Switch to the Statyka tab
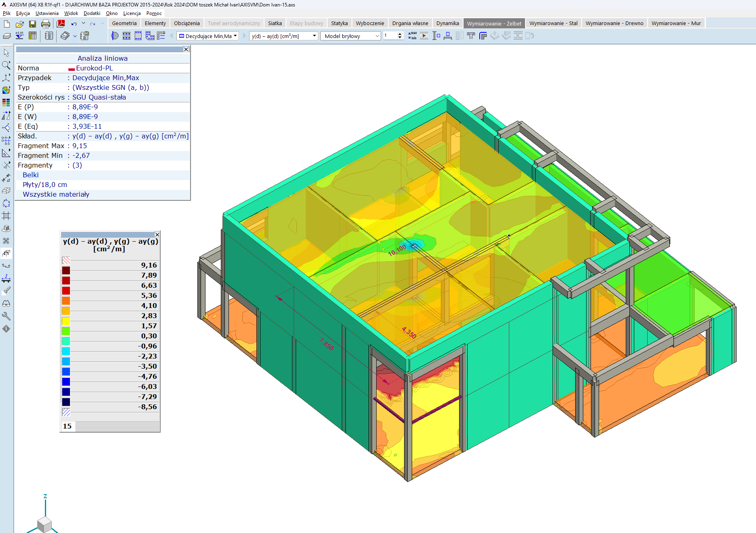Screen dimensions: 756x533 339,23
